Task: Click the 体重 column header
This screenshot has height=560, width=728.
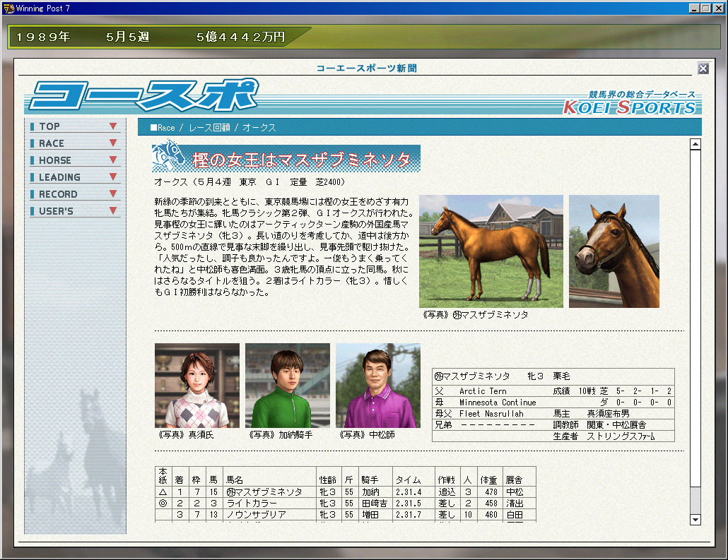Action: (x=488, y=479)
